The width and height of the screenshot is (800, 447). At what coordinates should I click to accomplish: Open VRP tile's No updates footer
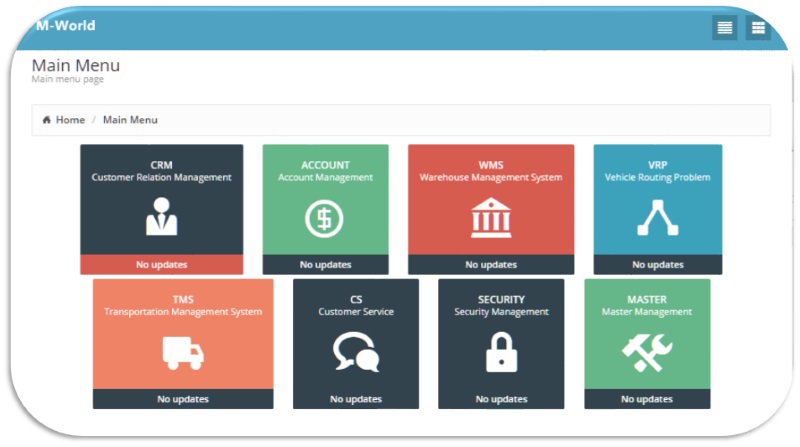658,264
